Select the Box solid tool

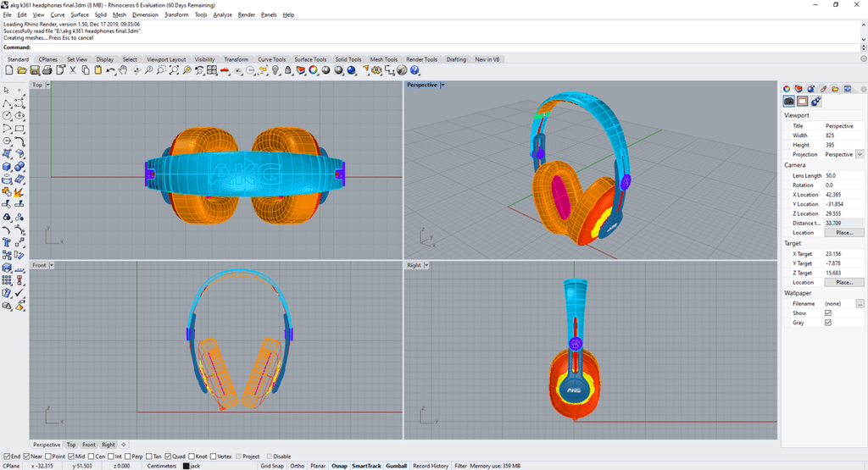tap(7, 167)
